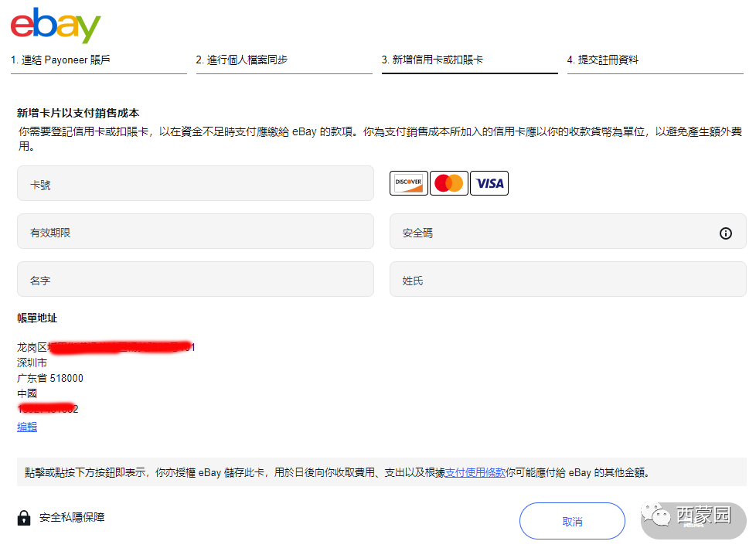Image resolution: width=756 pixels, height=548 pixels.
Task: Focus the 姓氏 last name field
Action: click(x=568, y=279)
